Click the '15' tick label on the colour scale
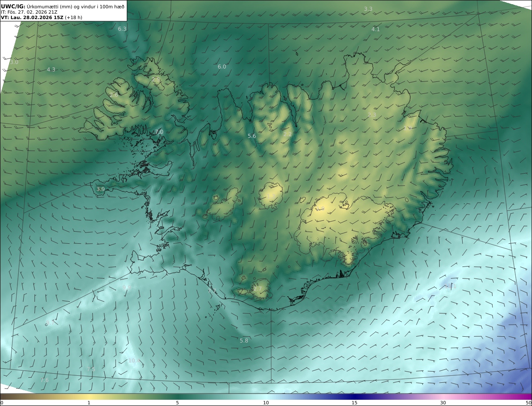 (x=355, y=403)
